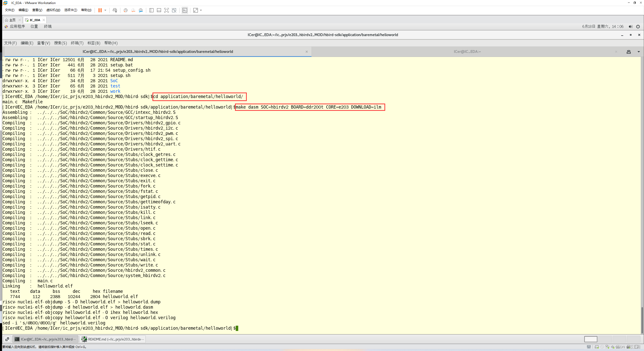The width and height of the screenshot is (644, 351).
Task: Click the GNOME volume speaker icon
Action: click(630, 27)
